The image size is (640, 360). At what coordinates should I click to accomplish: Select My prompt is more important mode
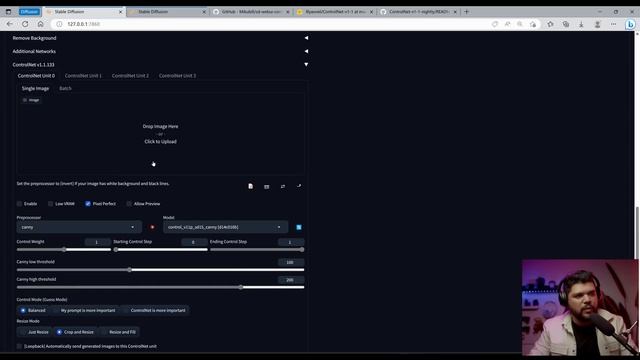(x=84, y=310)
